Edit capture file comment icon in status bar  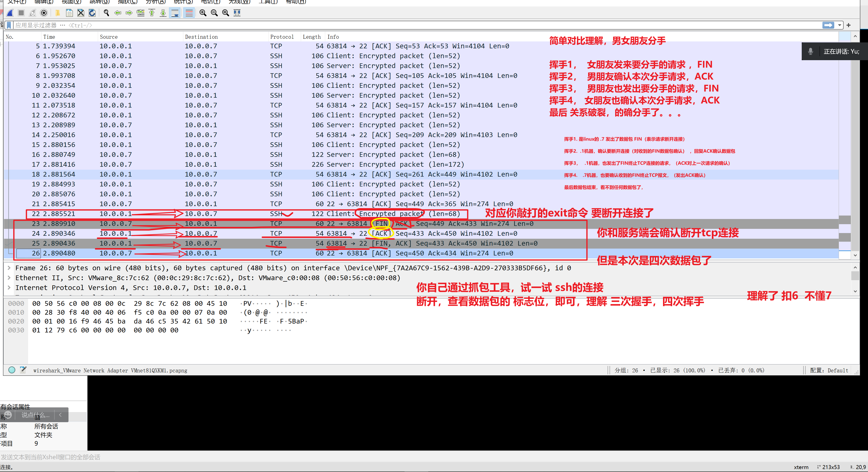coord(23,370)
